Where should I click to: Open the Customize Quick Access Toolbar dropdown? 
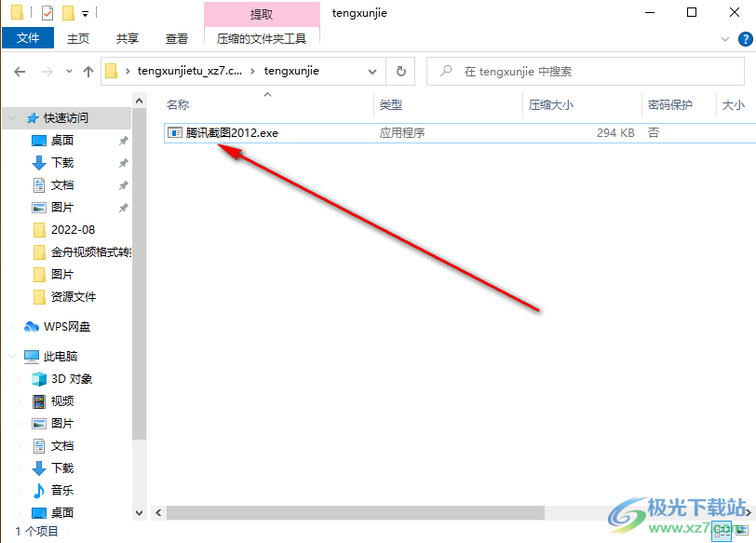click(x=85, y=13)
